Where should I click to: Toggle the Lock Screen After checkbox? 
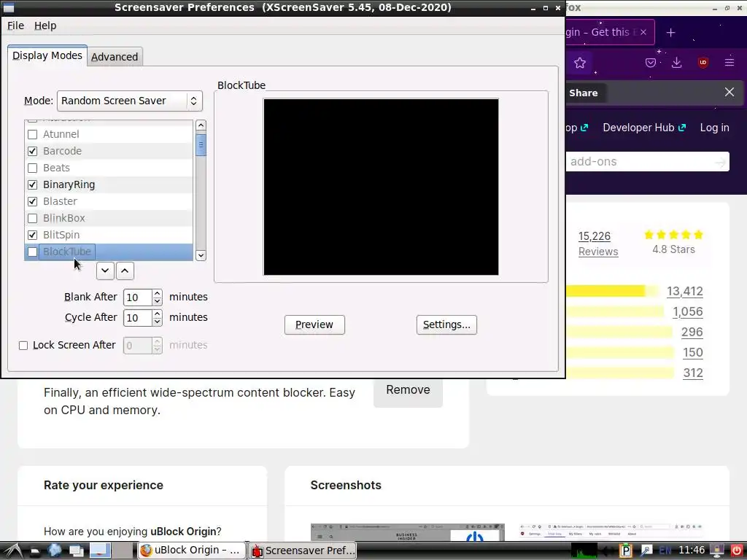23,345
